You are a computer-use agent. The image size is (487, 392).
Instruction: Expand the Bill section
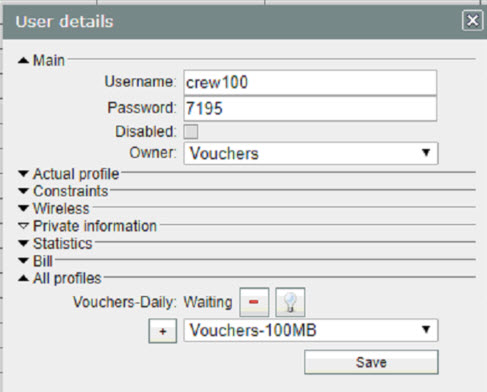coord(23,261)
